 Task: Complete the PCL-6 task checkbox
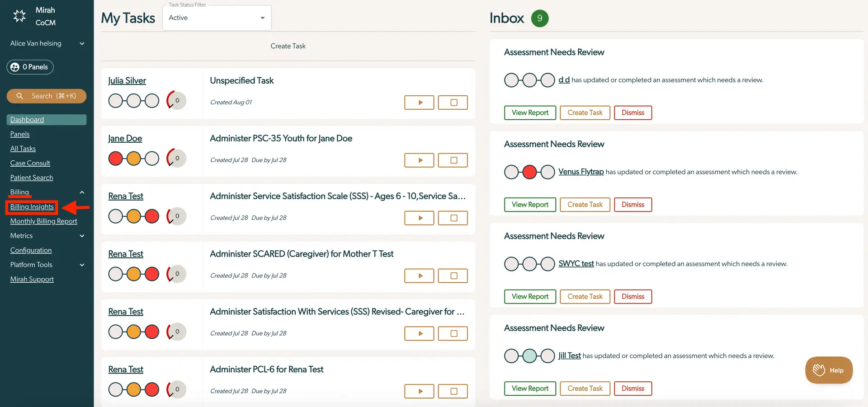point(453,391)
